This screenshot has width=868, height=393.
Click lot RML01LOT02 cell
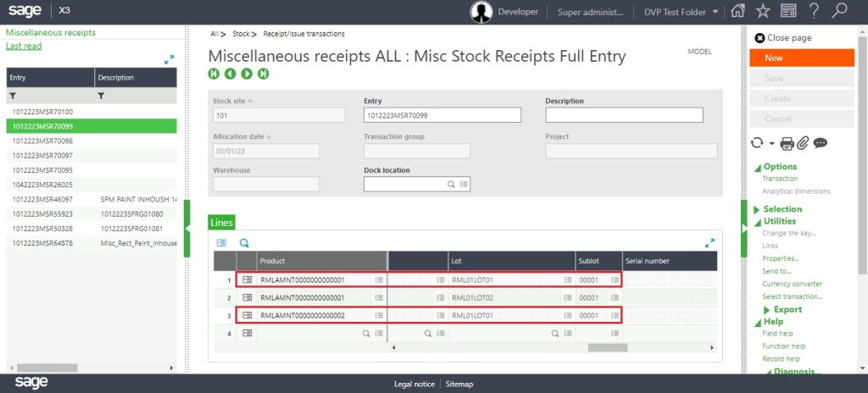(x=512, y=298)
